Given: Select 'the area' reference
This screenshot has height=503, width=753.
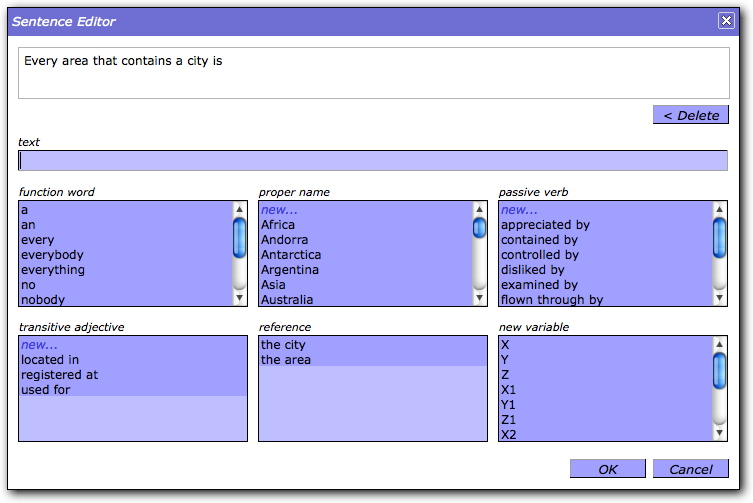Looking at the screenshot, I should point(286,360).
